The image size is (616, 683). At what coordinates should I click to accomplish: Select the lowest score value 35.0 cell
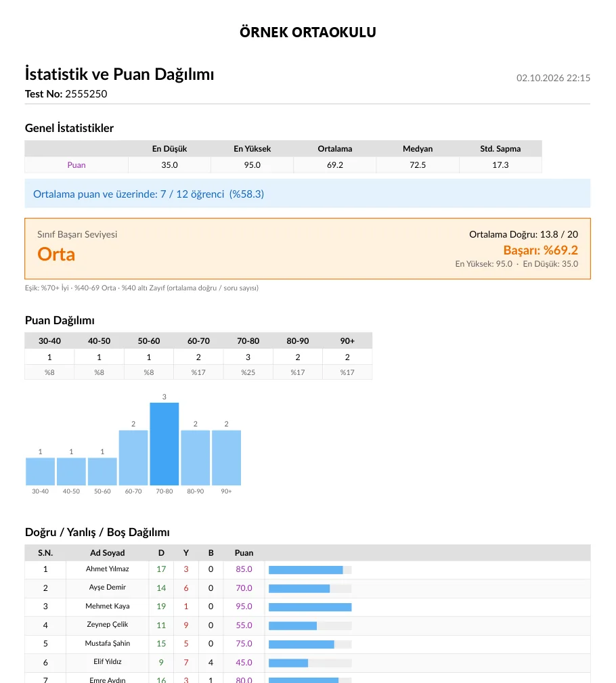(x=169, y=165)
